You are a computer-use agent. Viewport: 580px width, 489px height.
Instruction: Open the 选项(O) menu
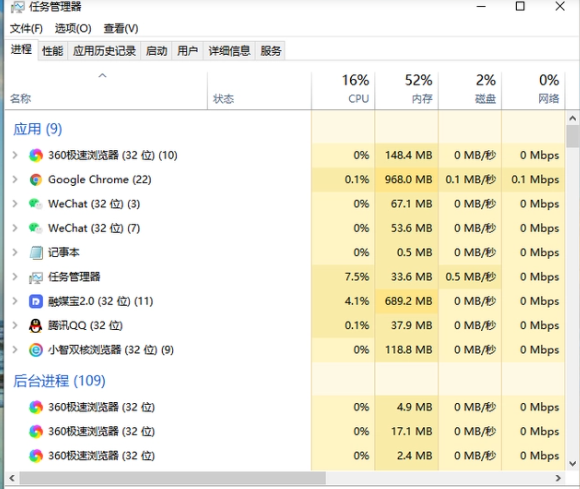(73, 28)
